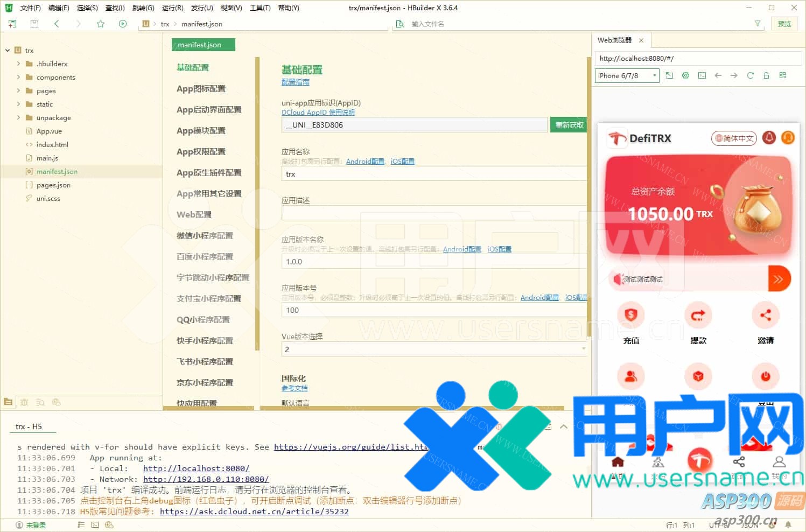Click the bookmark star icon
Image resolution: width=806 pixels, height=532 pixels.
click(x=101, y=24)
